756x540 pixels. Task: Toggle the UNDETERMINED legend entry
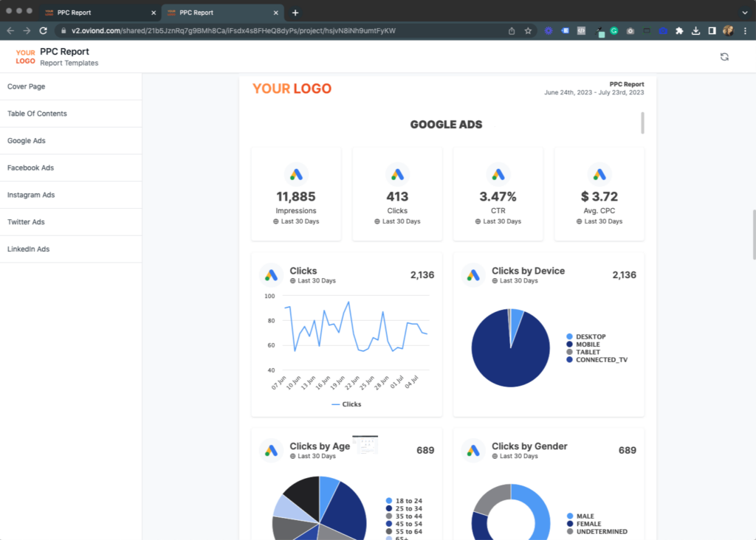597,532
